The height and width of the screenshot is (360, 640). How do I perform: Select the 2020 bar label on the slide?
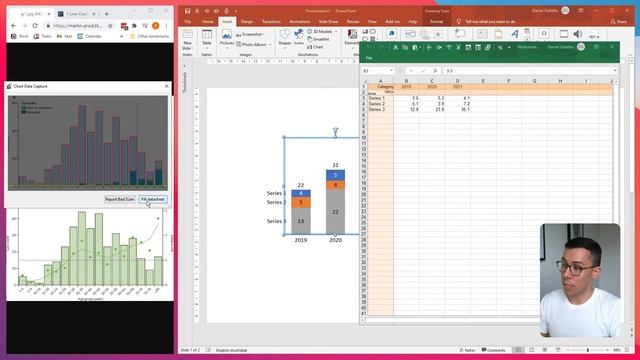coord(336,240)
